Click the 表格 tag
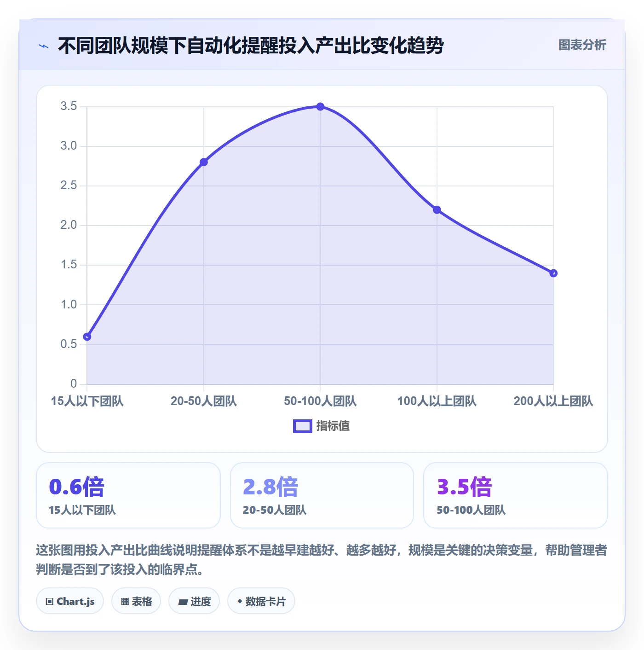This screenshot has width=644, height=650. click(x=136, y=601)
